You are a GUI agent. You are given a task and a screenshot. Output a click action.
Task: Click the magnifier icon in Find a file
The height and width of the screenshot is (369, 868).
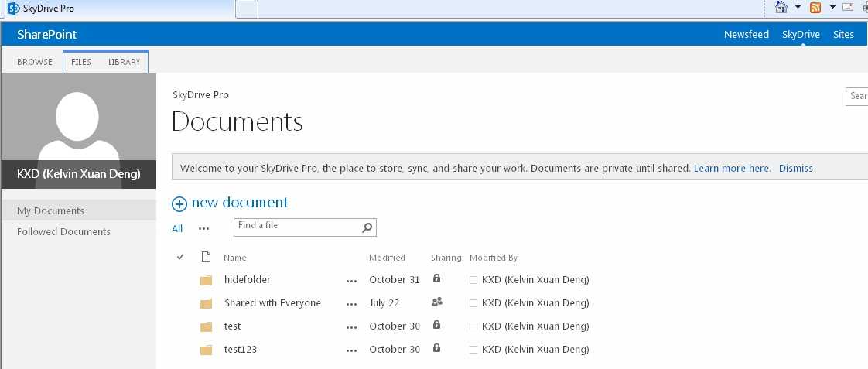pyautogui.click(x=367, y=227)
